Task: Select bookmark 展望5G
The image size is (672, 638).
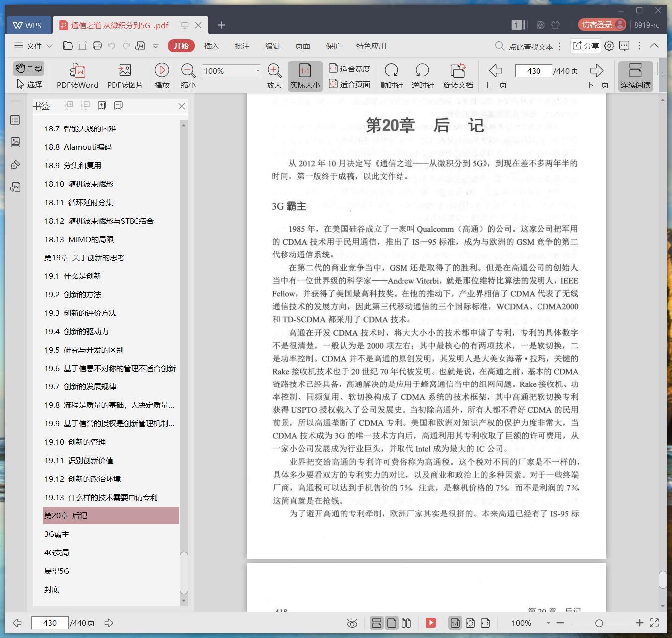Action: point(57,571)
